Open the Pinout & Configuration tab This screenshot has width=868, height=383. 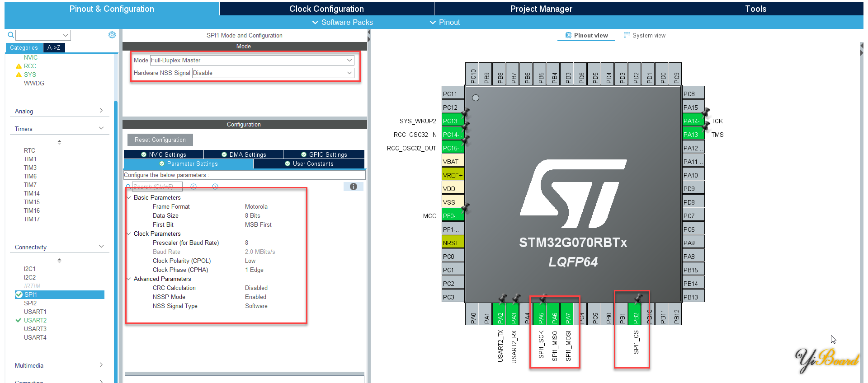click(x=112, y=9)
